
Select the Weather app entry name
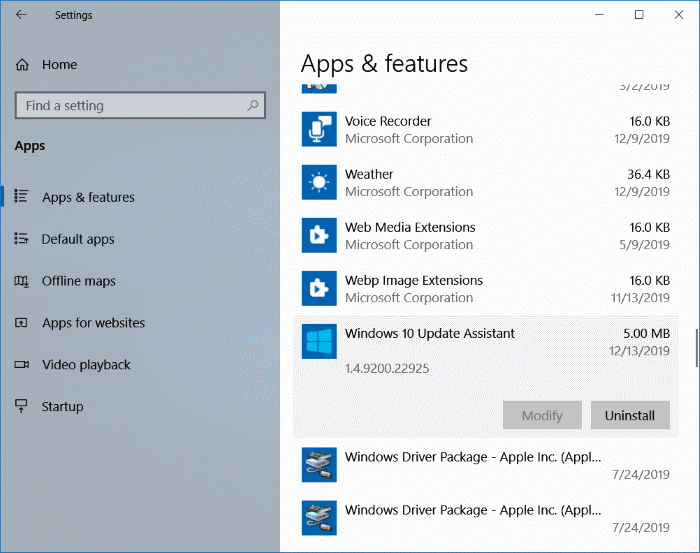click(x=369, y=174)
